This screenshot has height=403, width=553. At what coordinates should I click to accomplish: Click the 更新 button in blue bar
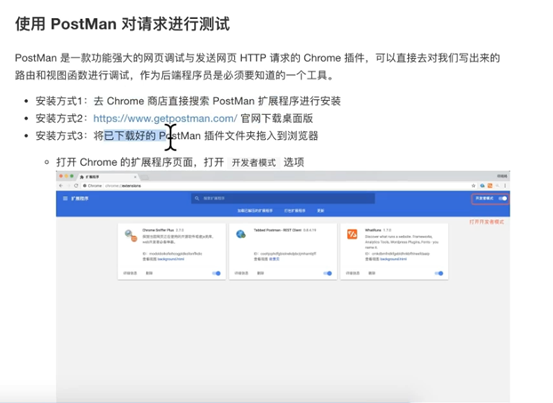click(320, 210)
